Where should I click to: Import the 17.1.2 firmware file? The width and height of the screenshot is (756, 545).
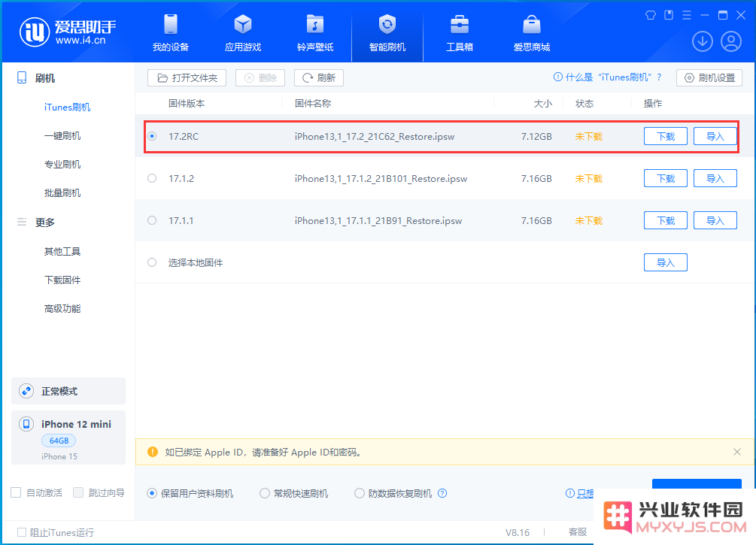715,178
